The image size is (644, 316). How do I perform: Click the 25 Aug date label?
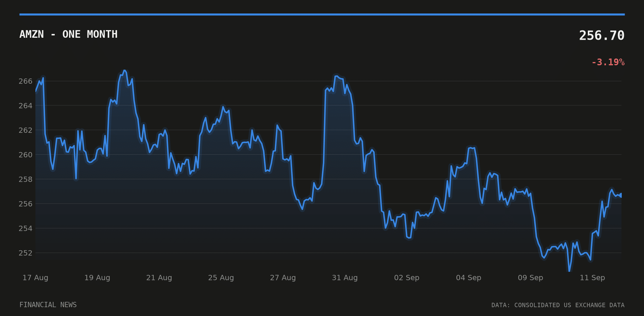pyautogui.click(x=221, y=278)
